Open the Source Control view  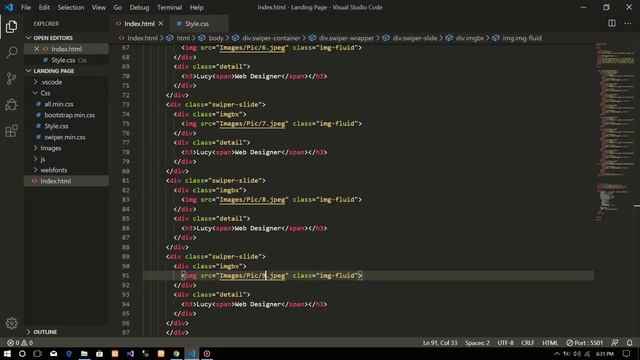pyautogui.click(x=11, y=78)
